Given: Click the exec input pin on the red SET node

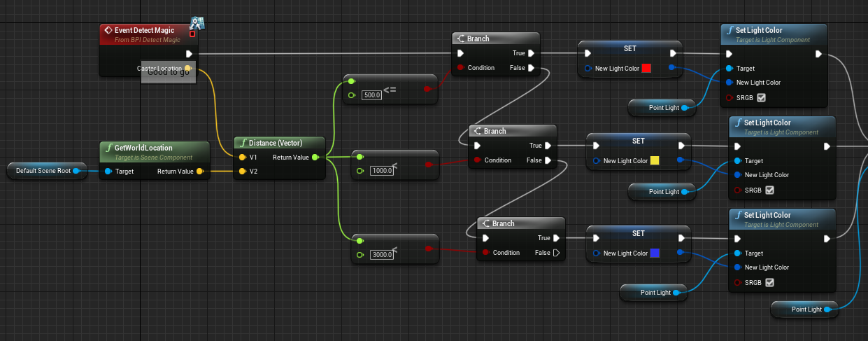Looking at the screenshot, I should 587,53.
